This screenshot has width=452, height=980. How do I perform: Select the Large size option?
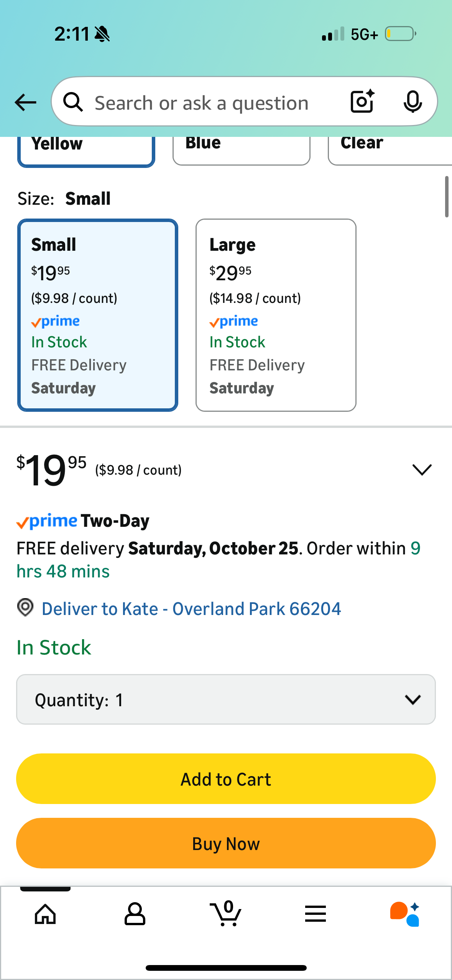[x=276, y=315]
